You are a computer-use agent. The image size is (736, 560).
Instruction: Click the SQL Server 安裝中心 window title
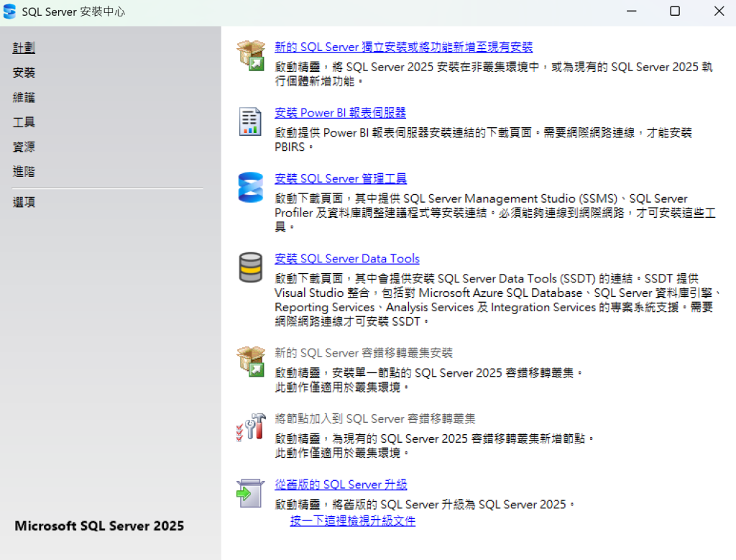[x=74, y=12]
